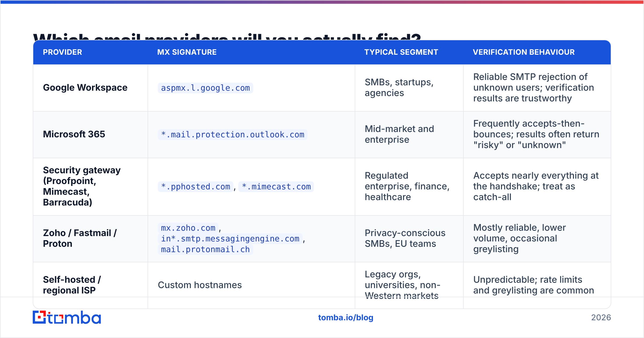Click the 2026 year label
Viewport: 644px width, 338px height.
pyautogui.click(x=601, y=318)
